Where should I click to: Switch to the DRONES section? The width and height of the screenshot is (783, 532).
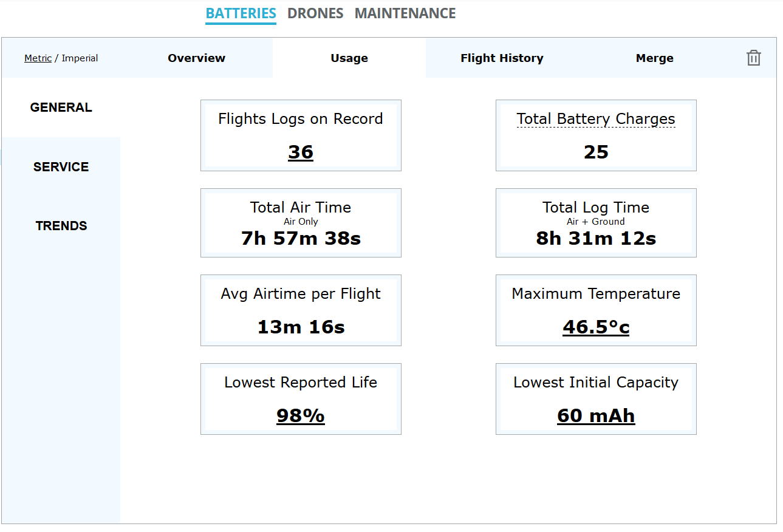pos(315,13)
